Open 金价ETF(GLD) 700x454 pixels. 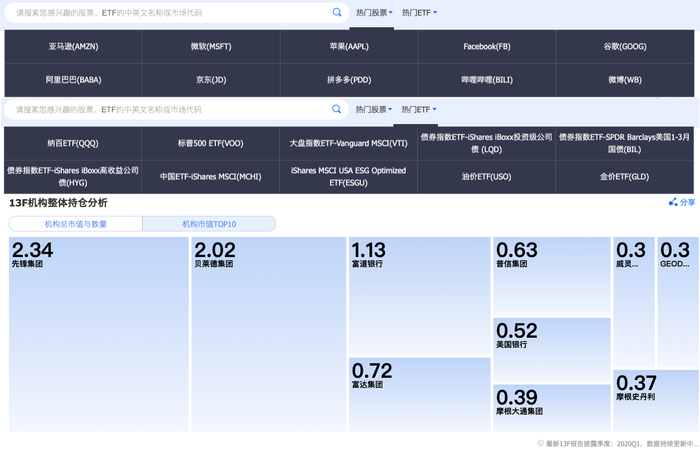coord(625,177)
